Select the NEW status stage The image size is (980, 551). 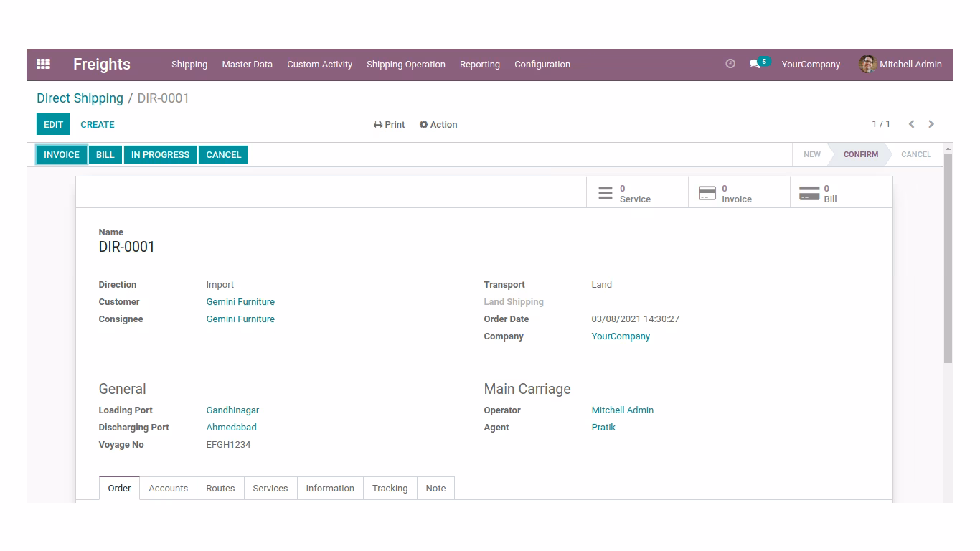[x=811, y=154]
